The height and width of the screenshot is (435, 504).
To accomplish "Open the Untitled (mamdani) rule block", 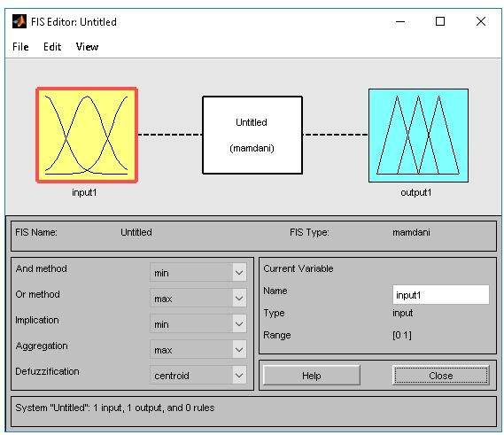I will 252,135.
